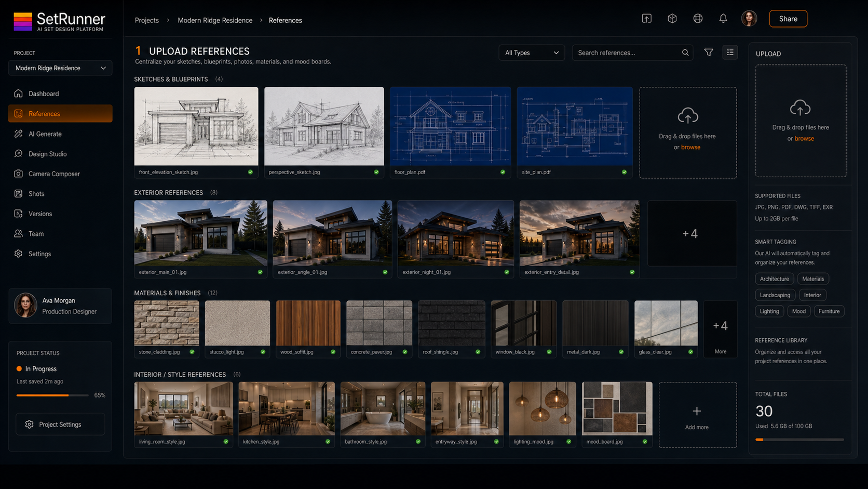Click the Versions sidebar icon

(19, 214)
